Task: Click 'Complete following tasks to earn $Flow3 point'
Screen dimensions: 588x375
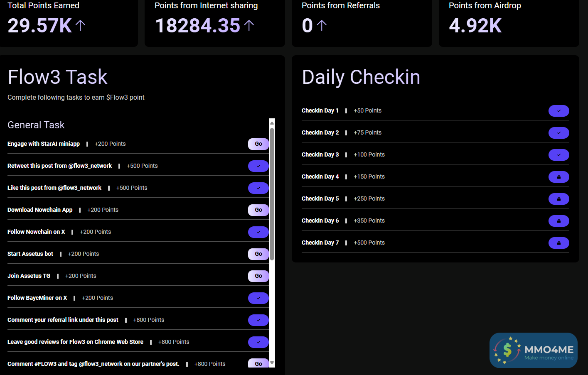Action: (x=76, y=97)
